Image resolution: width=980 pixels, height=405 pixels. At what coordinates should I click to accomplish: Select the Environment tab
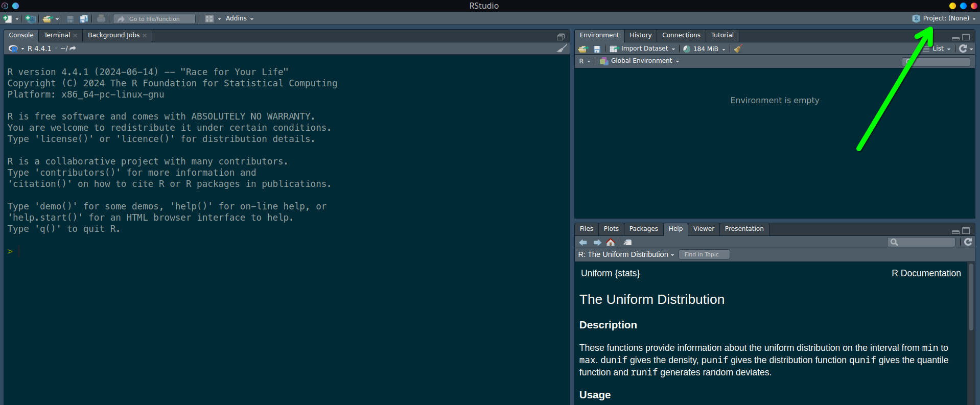pyautogui.click(x=599, y=35)
